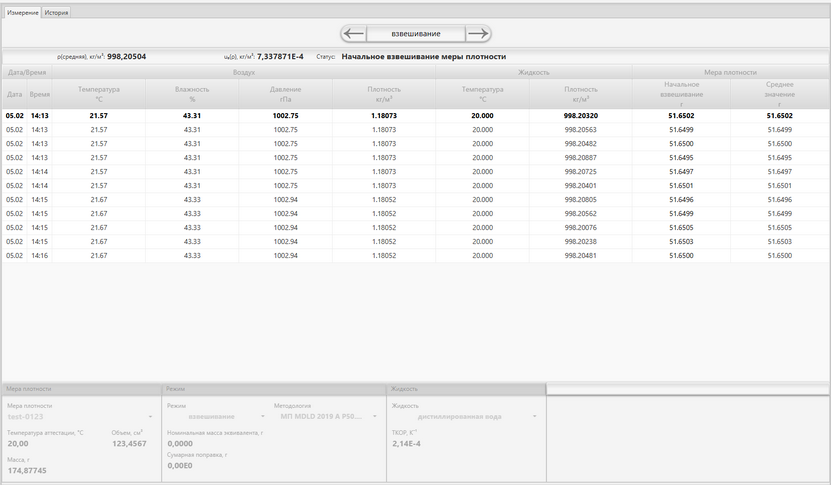Click Номинальная масса эквивалента field 0,0000
Viewport: 831px width, 485px height.
(180, 444)
